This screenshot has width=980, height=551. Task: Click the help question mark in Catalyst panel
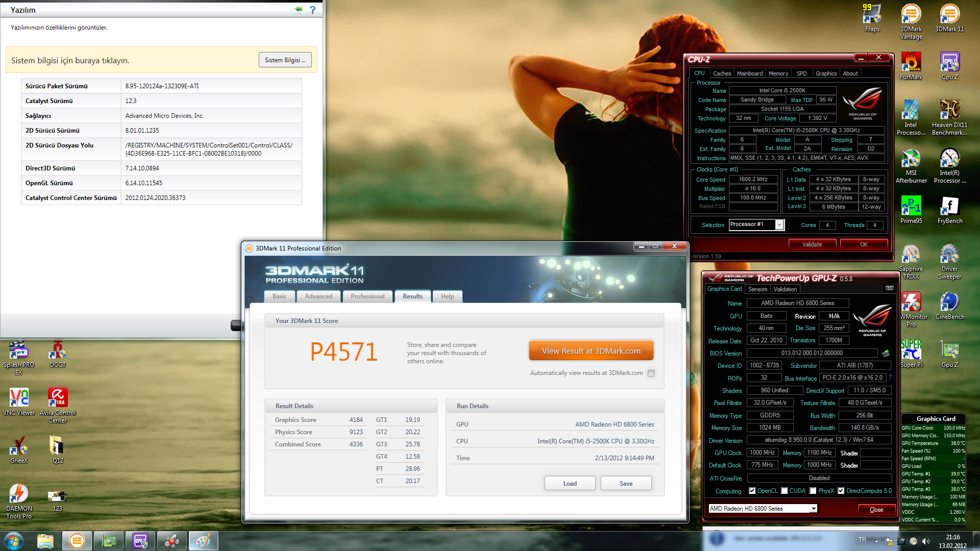pos(312,10)
